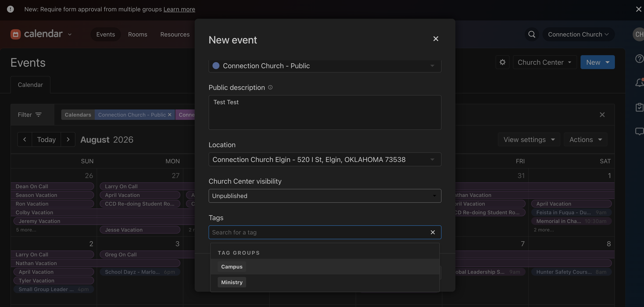Open the Jeremy Vacation event
This screenshot has width=644, height=307.
tap(104, 221)
